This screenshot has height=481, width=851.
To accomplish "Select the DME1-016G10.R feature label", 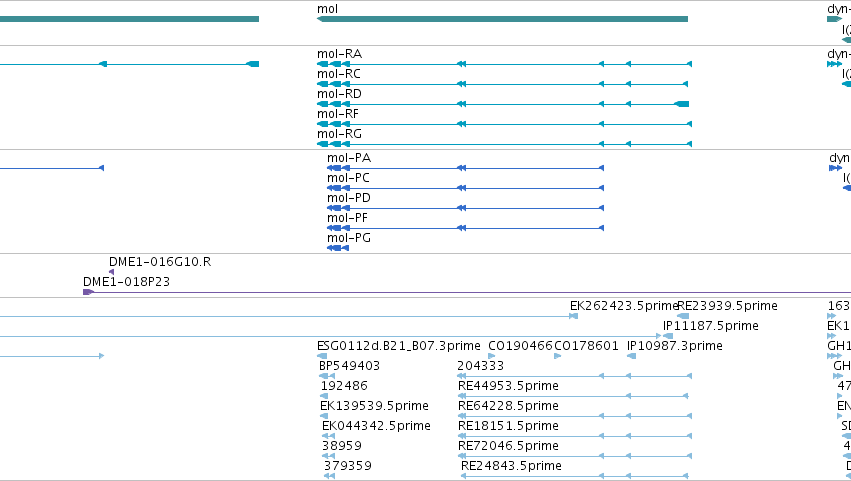I will coord(160,262).
